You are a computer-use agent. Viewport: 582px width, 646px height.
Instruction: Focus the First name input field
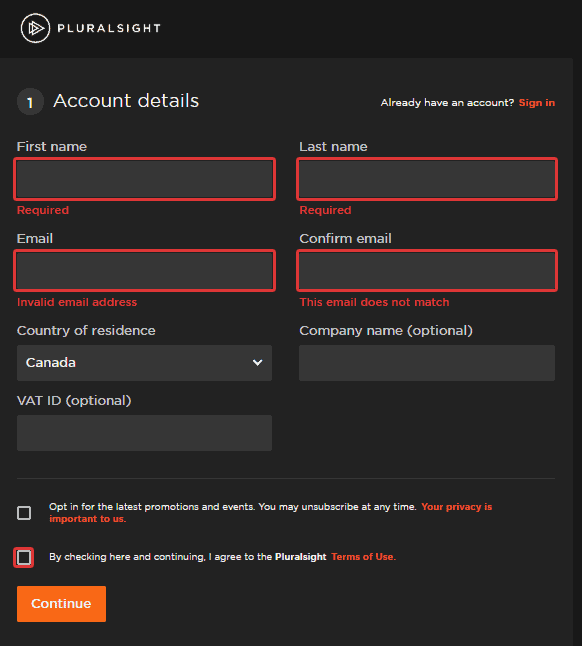pos(145,179)
